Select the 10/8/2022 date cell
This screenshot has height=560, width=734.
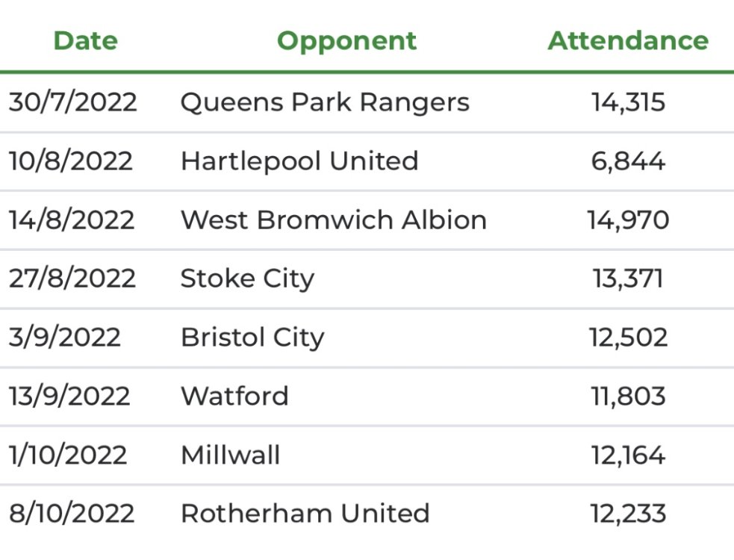tap(71, 161)
